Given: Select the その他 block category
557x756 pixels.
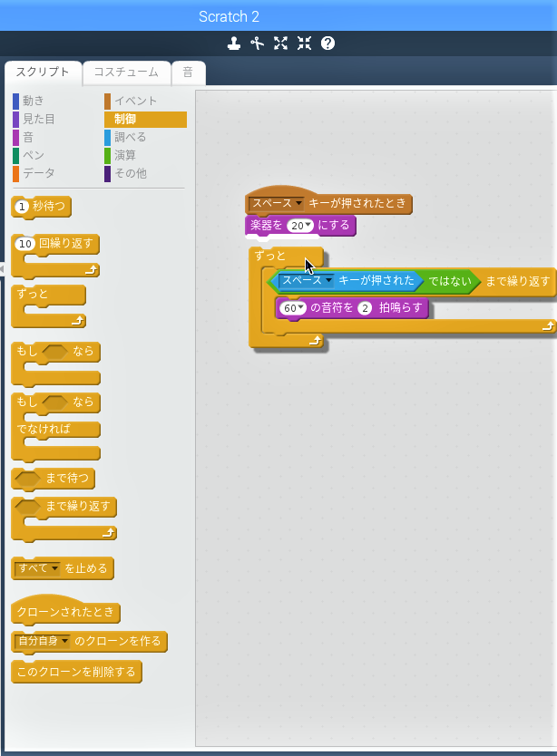Looking at the screenshot, I should pyautogui.click(x=131, y=173).
